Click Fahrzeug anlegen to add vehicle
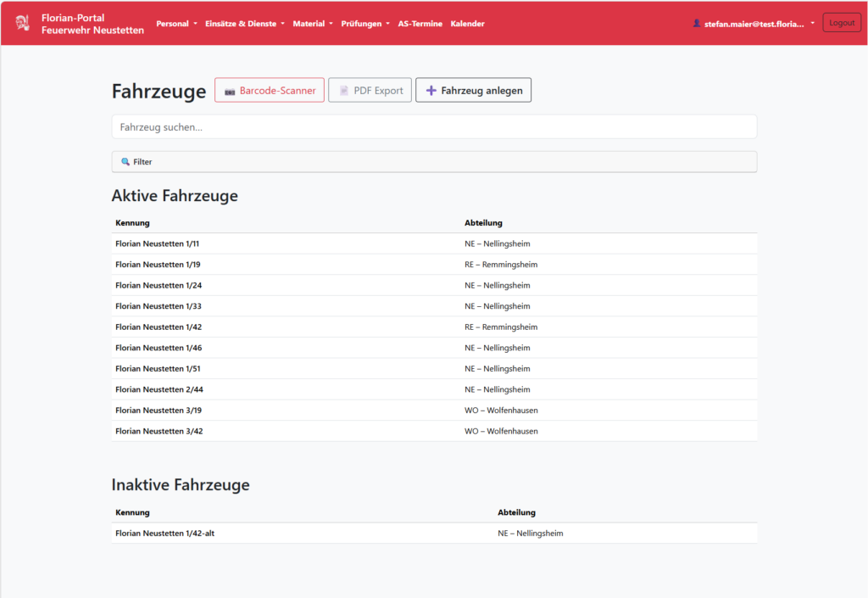 pos(473,91)
